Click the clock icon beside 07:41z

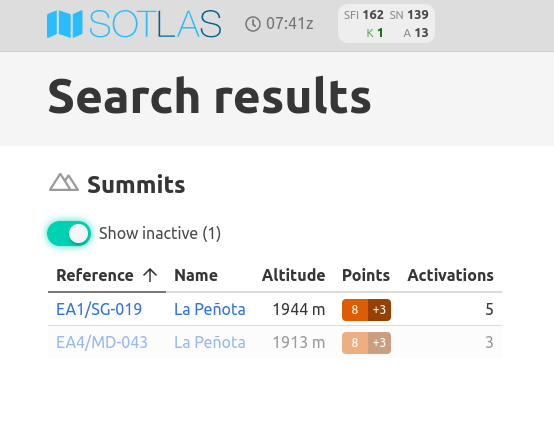tap(253, 24)
